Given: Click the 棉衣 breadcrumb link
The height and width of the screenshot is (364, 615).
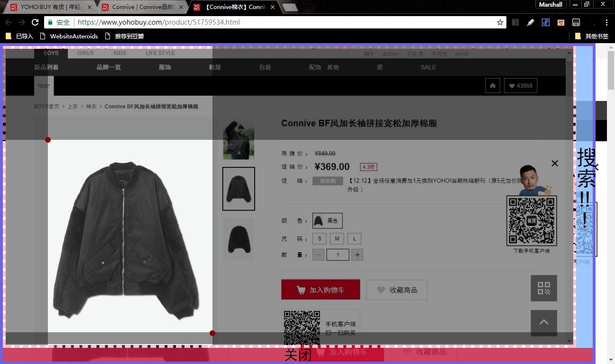Looking at the screenshot, I should [x=91, y=107].
